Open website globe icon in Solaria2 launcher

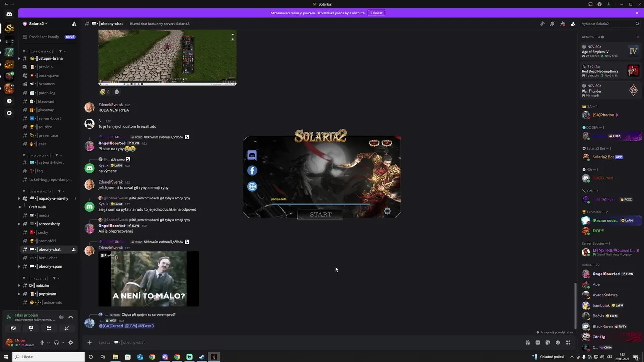pyautogui.click(x=252, y=186)
